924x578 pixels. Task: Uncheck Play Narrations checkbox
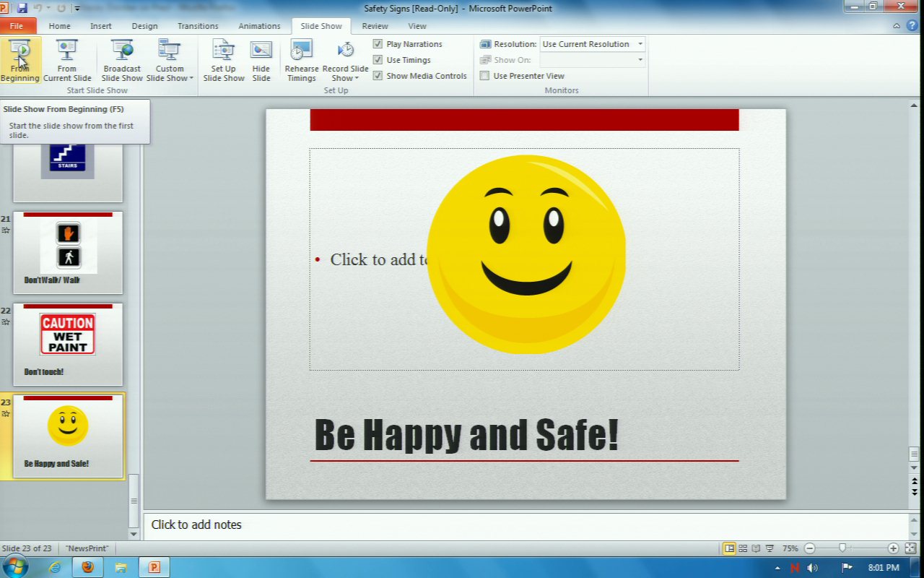pos(378,44)
